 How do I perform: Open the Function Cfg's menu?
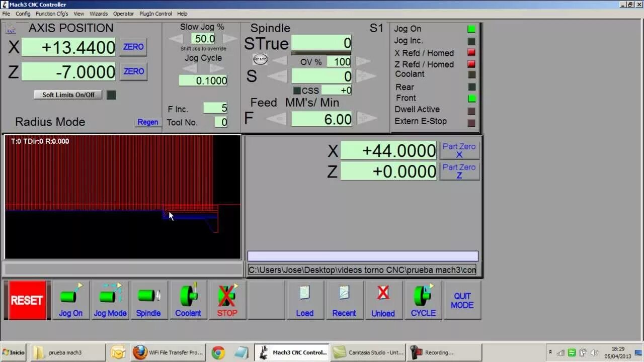[x=52, y=14]
